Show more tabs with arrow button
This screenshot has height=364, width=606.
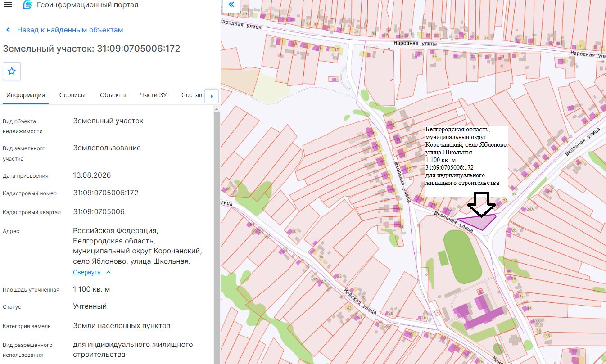click(x=212, y=96)
